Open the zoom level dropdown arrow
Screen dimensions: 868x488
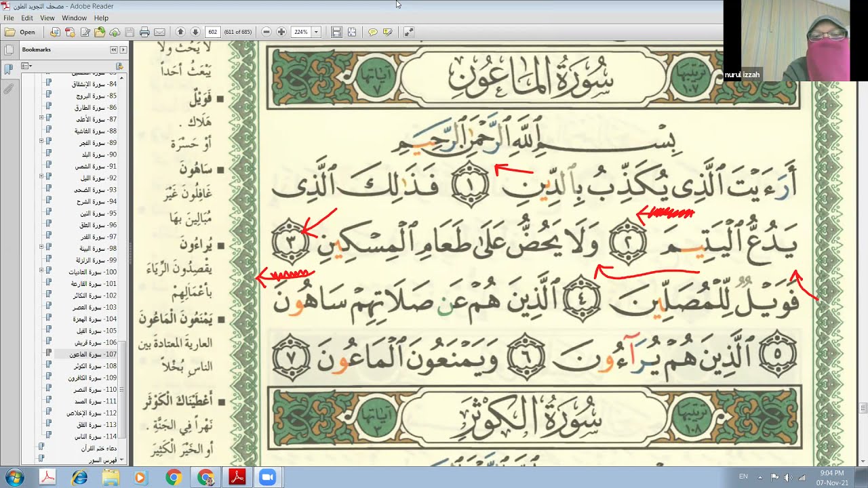[x=316, y=32]
